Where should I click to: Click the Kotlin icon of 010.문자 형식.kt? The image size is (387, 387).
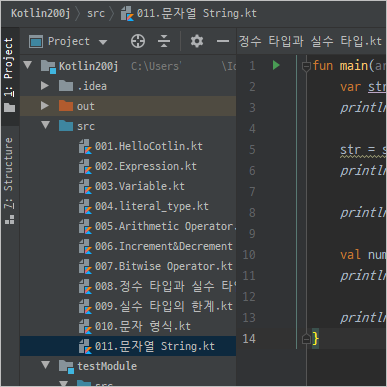pos(85,327)
